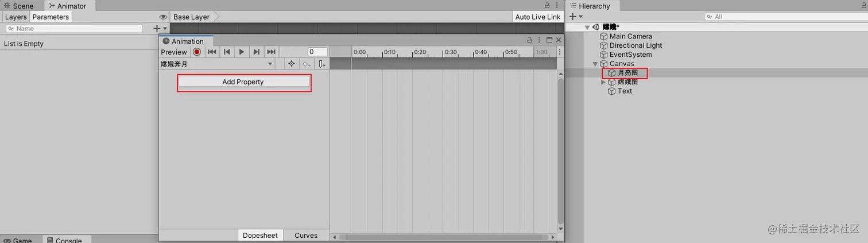Image resolution: width=868 pixels, height=243 pixels.
Task: Open the 嫦娥奔月 animation clip dropdown
Action: 217,64
